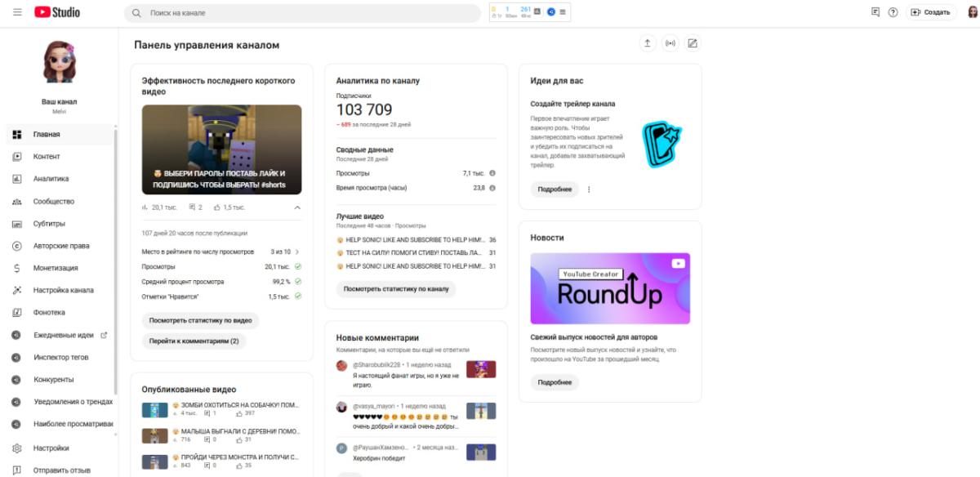
Task: Click the @vasya_mayori commenter avatar
Action: coord(342,407)
